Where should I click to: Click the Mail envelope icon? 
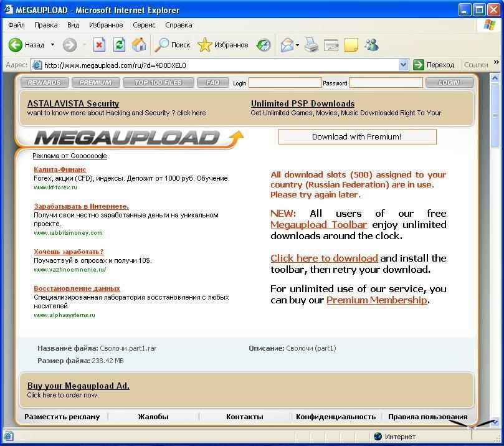pyautogui.click(x=287, y=45)
